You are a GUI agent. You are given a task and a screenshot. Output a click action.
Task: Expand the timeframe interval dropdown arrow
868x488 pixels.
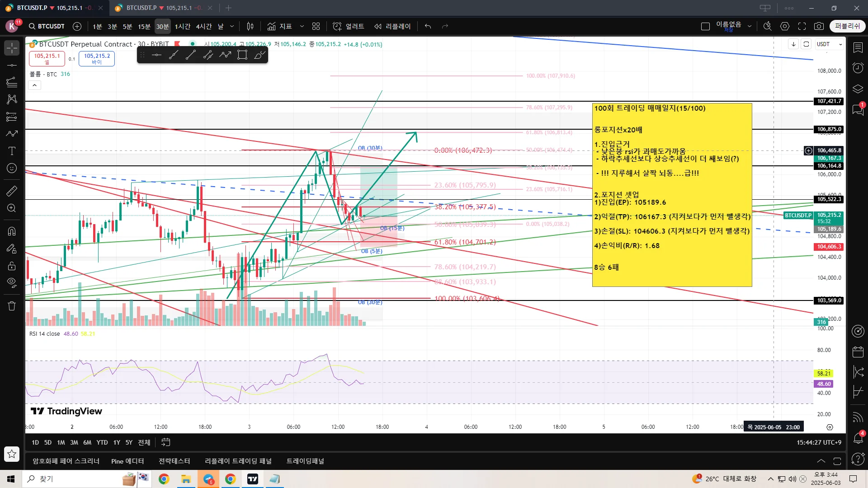[x=232, y=26]
